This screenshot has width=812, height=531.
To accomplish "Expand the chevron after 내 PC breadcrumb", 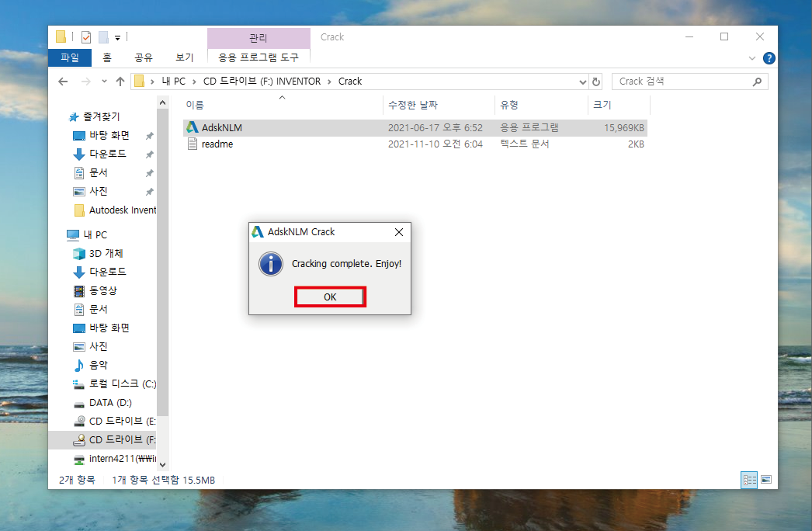I will 194,82.
